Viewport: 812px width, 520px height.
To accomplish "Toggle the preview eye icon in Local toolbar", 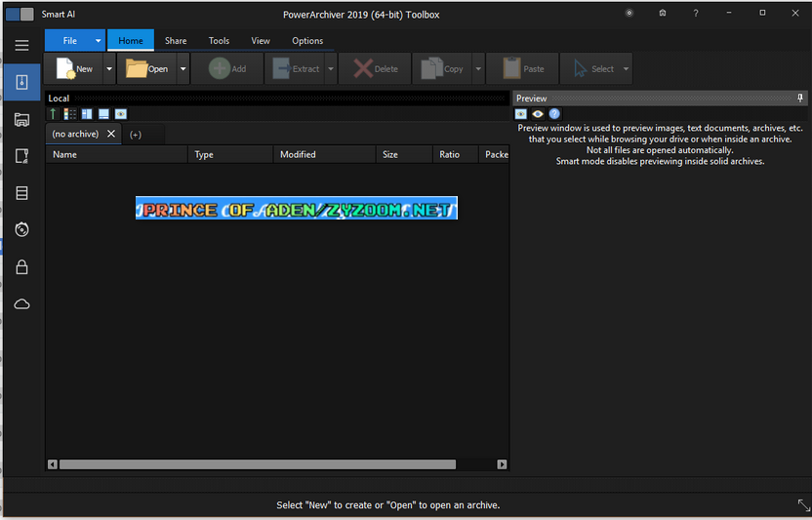I will pos(121,114).
